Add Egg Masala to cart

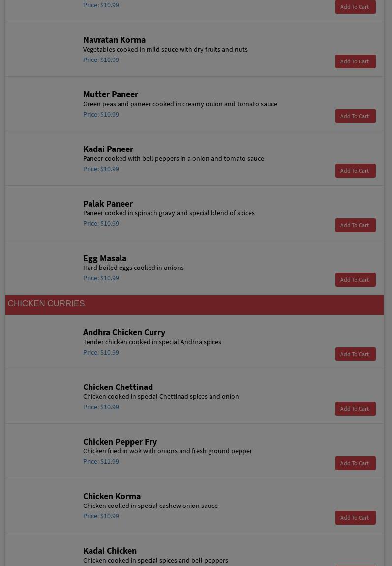tap(355, 280)
